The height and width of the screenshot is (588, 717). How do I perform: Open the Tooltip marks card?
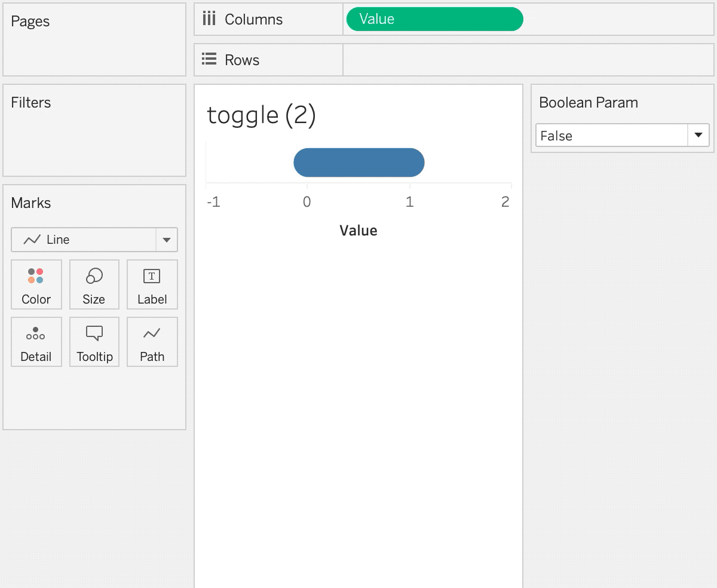click(94, 342)
